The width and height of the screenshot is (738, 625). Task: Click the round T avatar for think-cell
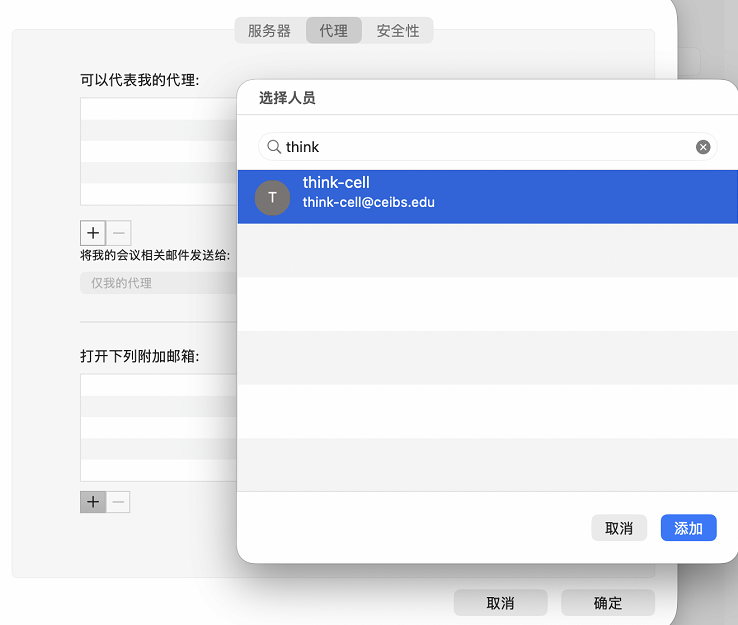[x=272, y=197]
